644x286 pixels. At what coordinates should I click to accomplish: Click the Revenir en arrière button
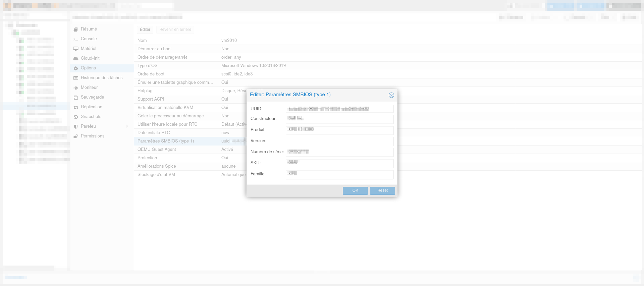click(x=175, y=30)
